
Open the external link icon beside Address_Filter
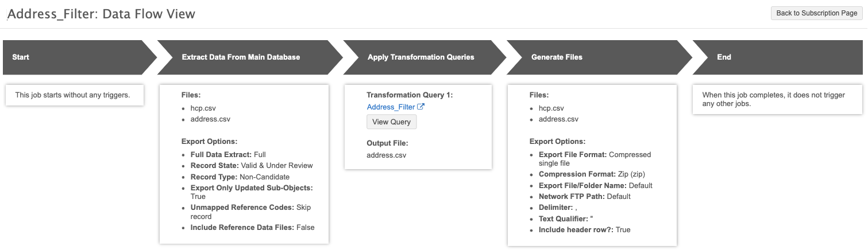(x=421, y=107)
